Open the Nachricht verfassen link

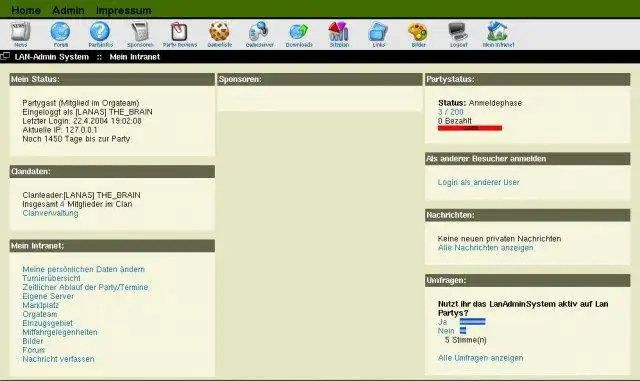pyautogui.click(x=58, y=359)
